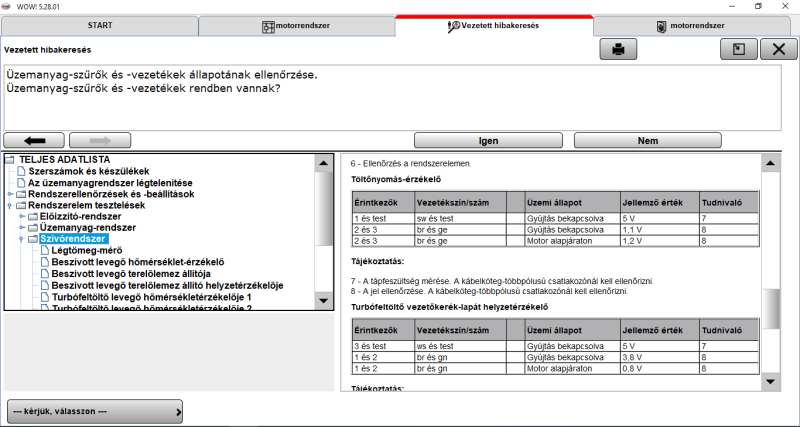Click the tree list scrollbar thumb
This screenshot has width=800, height=427.
pos(323,208)
